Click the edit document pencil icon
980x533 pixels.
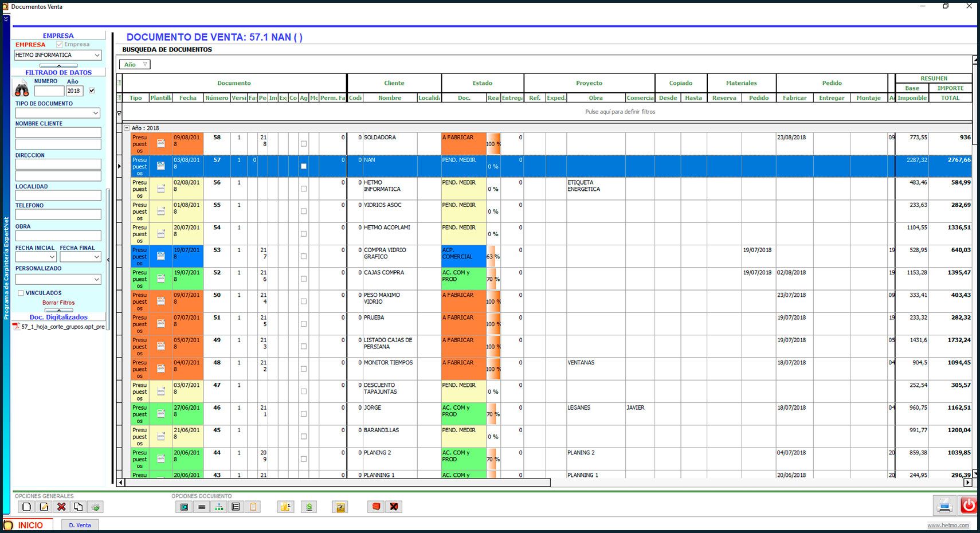44,507
